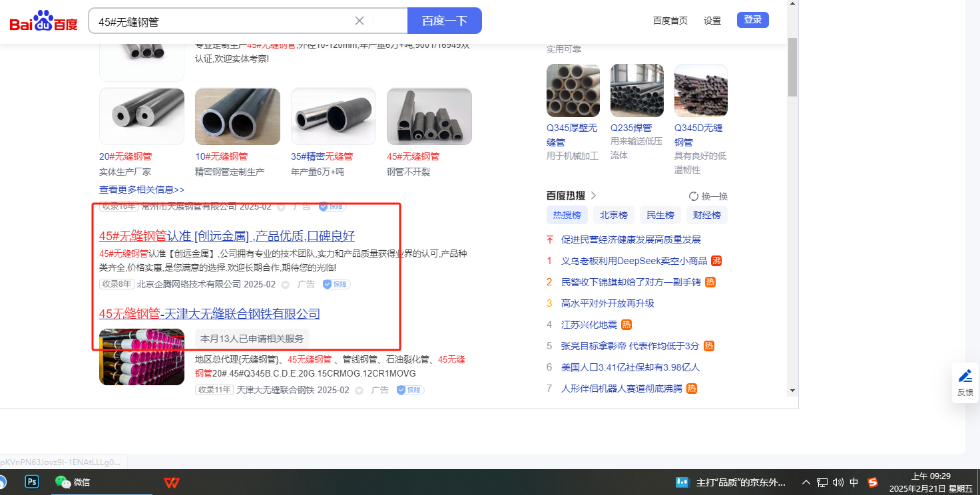Screen dimensions: 980x495
Task: Expand the ad dropdown next to 天津大无缝联合钢铁
Action: [x=359, y=391]
